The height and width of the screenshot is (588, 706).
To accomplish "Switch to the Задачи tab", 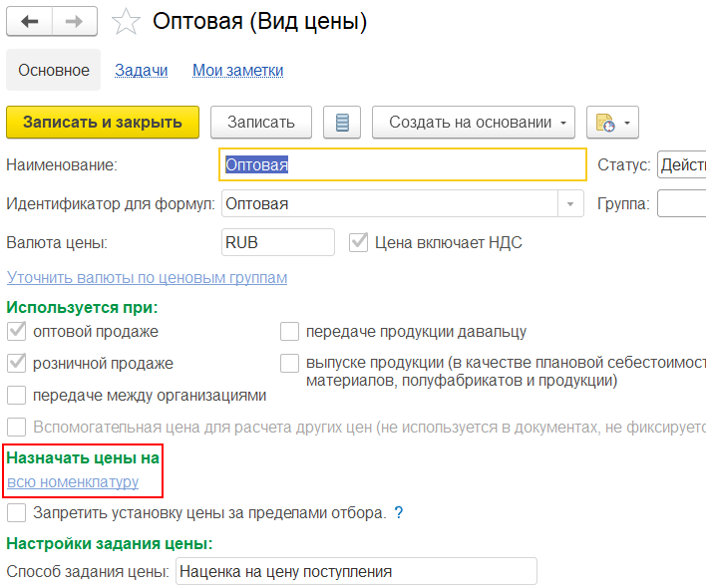I will [141, 71].
